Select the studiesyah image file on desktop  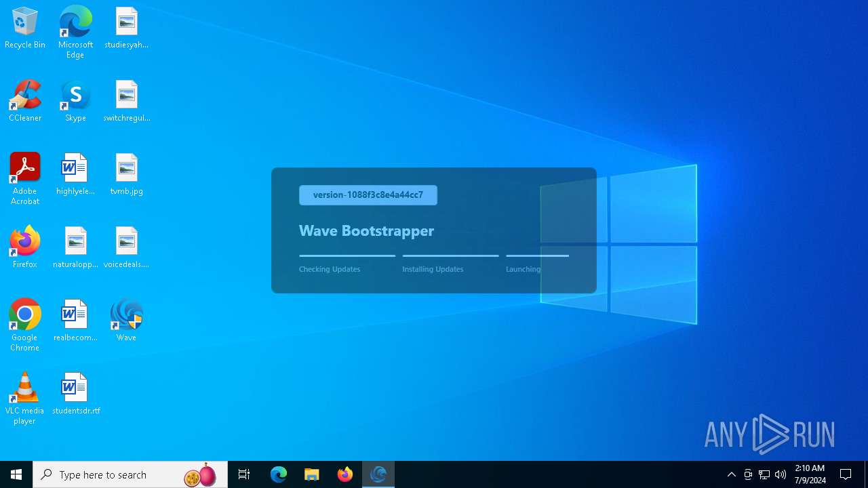[126, 28]
